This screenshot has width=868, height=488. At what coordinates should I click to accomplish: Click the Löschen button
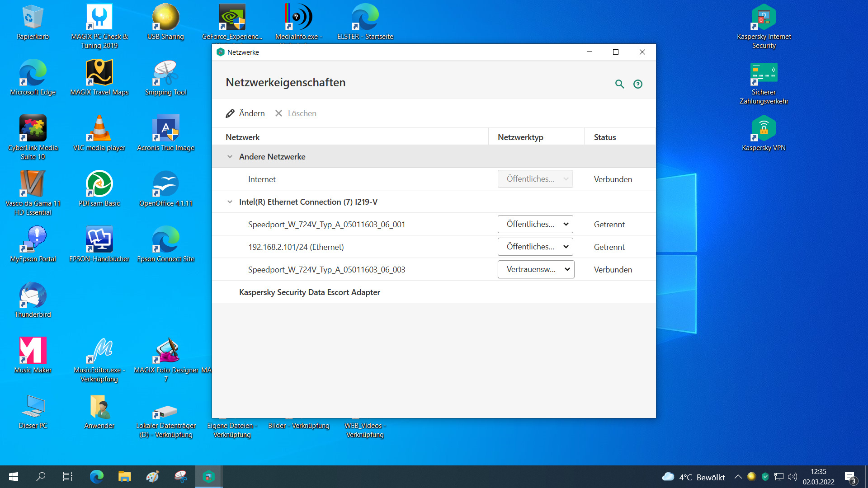pos(296,113)
